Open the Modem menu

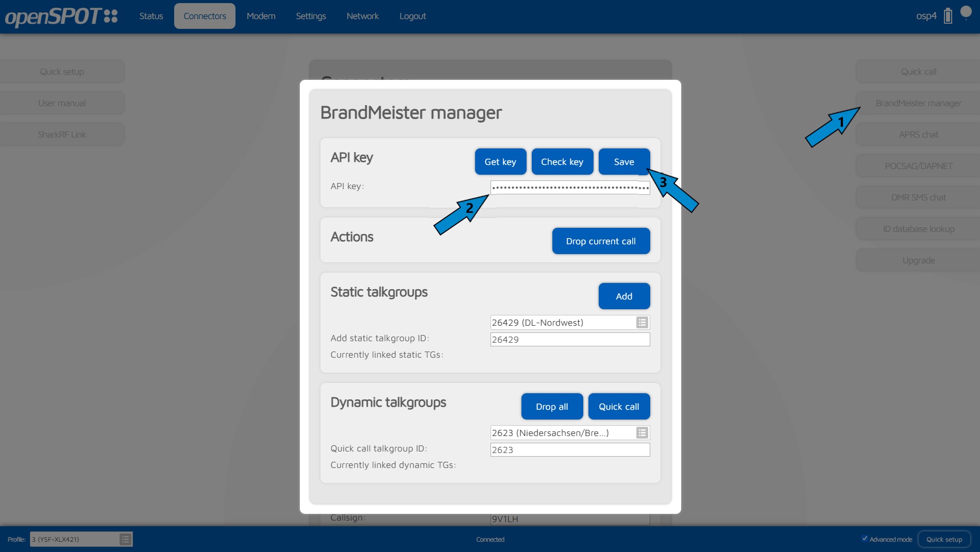tap(261, 16)
